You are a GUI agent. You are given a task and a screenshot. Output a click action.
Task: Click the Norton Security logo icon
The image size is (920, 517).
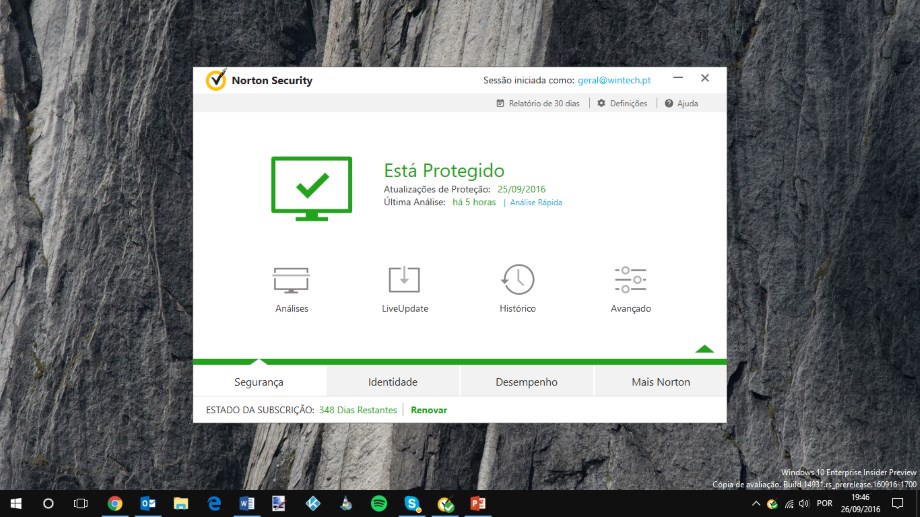tap(215, 80)
